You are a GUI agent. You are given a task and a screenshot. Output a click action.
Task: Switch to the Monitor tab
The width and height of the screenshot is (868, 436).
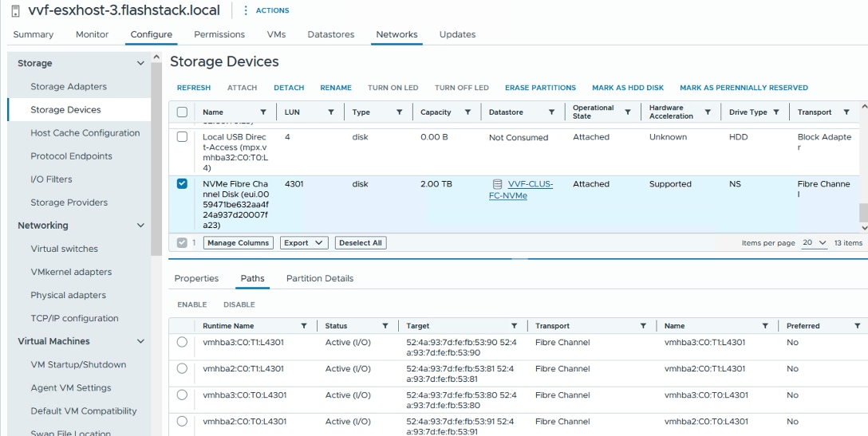[x=92, y=34]
